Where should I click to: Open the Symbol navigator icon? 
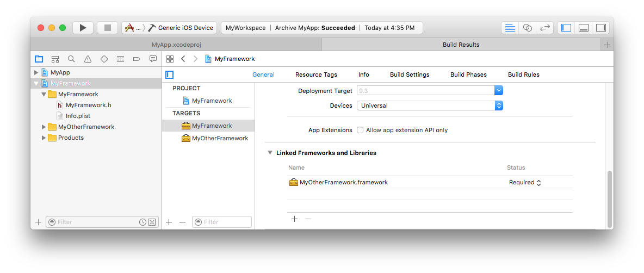click(x=55, y=59)
